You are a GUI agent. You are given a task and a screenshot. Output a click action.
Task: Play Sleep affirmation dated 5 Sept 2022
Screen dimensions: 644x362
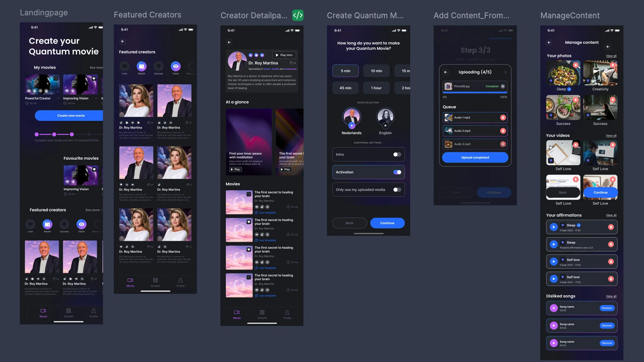click(554, 227)
